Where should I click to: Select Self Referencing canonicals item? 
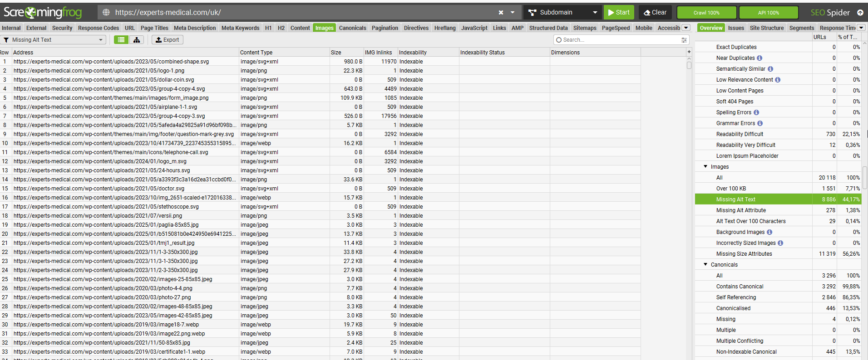click(x=778, y=297)
